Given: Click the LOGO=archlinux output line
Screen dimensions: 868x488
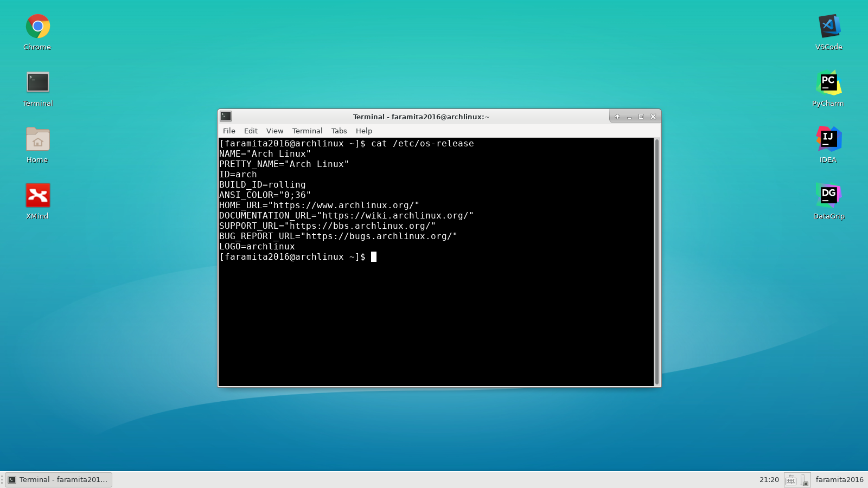Looking at the screenshot, I should (257, 247).
